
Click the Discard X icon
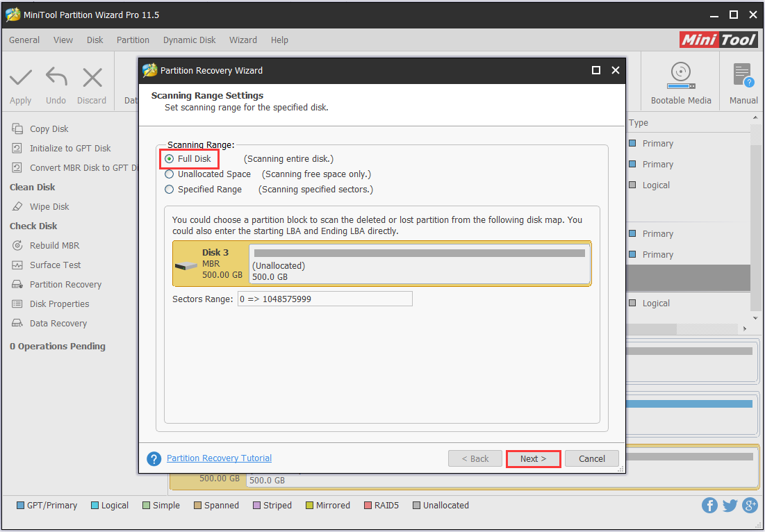(92, 78)
